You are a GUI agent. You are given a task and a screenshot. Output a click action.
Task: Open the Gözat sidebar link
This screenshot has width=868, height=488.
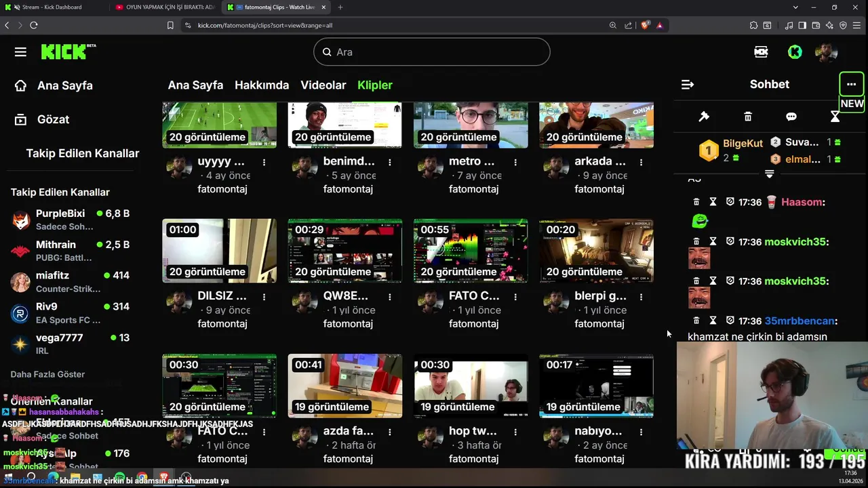43,119
